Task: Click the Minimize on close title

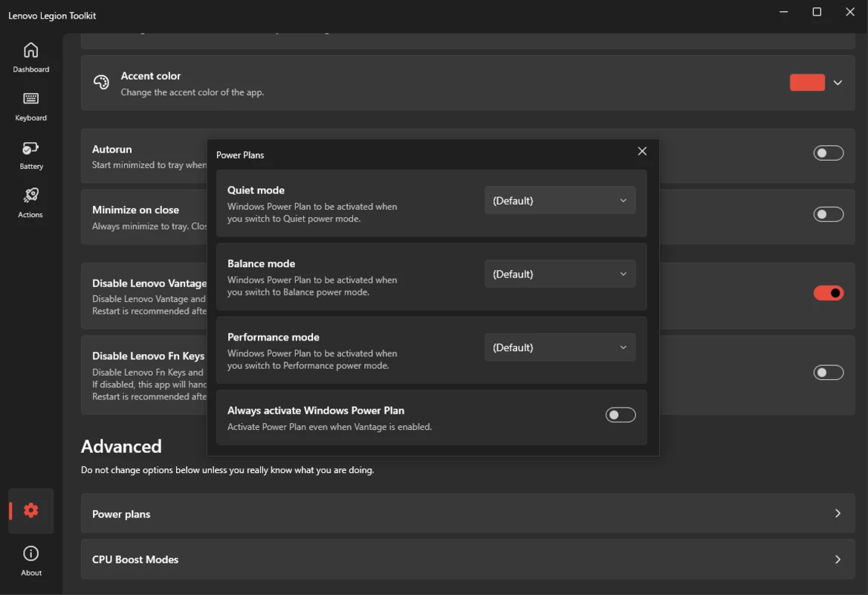Action: [135, 210]
